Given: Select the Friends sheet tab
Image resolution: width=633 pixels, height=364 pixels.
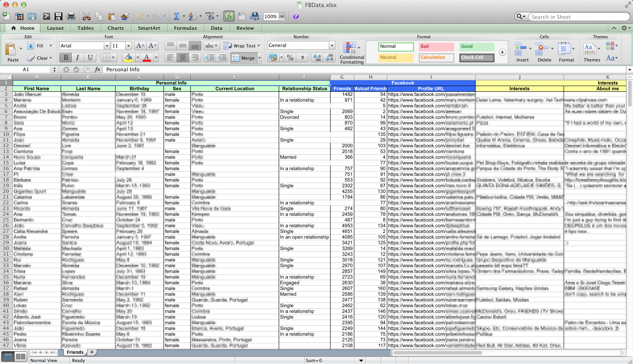Looking at the screenshot, I should coord(75,352).
